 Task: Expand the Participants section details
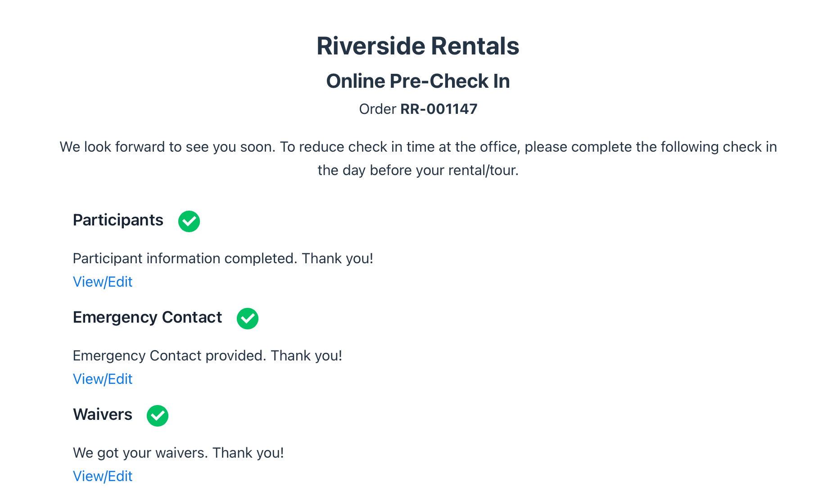pyautogui.click(x=118, y=220)
